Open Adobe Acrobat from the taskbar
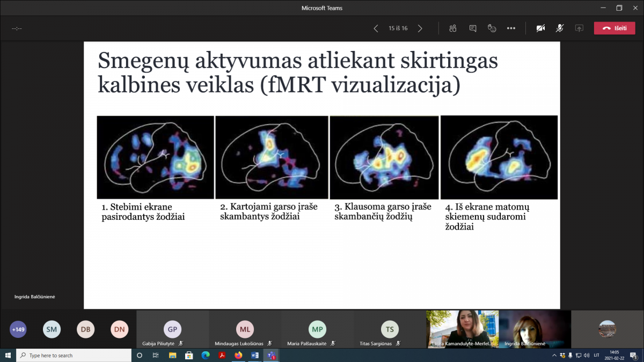644x362 pixels. click(222, 355)
